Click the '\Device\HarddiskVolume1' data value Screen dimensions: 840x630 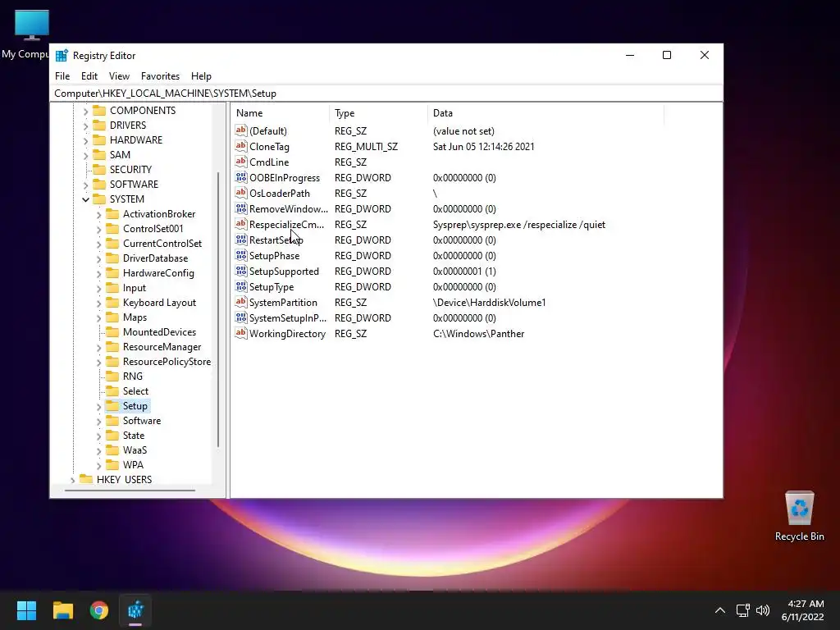coord(489,303)
